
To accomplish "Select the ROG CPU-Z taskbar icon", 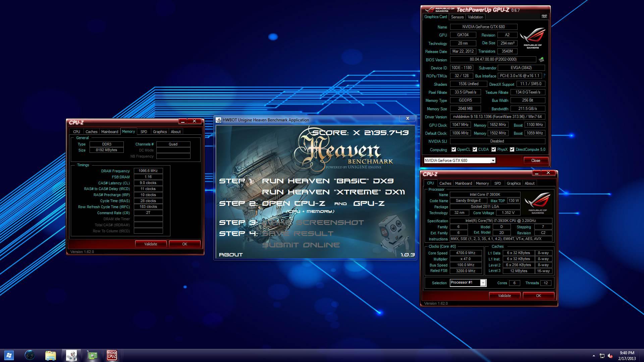I will pyautogui.click(x=112, y=355).
